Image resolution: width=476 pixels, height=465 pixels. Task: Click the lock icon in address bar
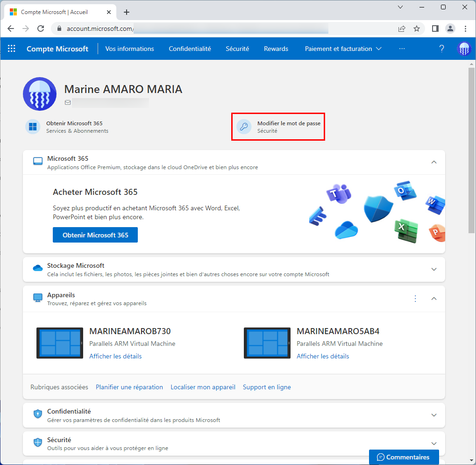59,29
